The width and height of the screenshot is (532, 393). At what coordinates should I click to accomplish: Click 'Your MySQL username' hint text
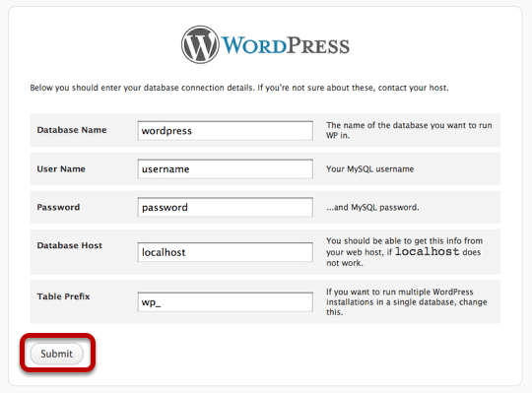369,168
